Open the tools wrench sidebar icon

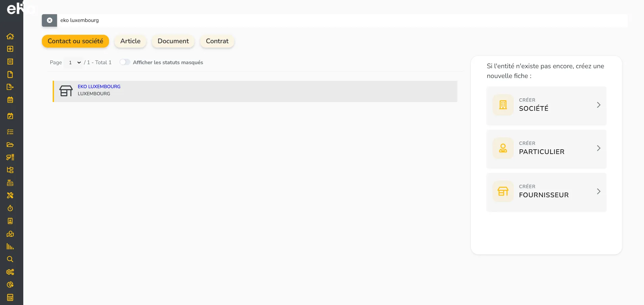tap(10, 195)
